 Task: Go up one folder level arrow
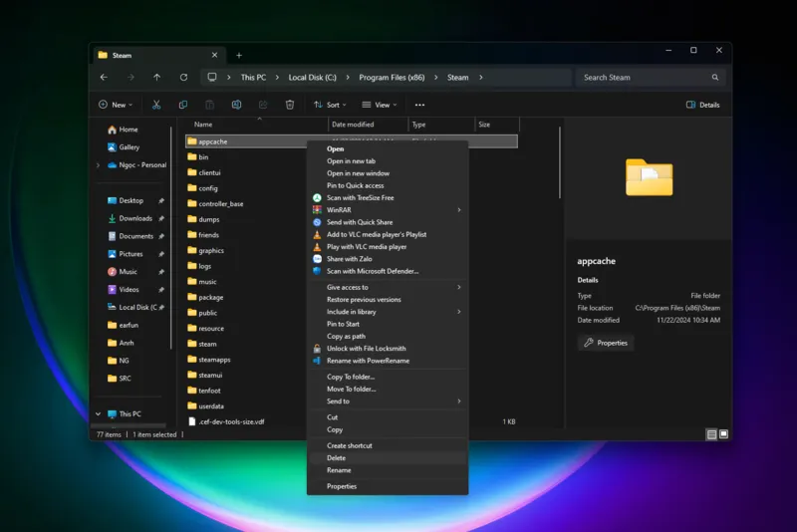pyautogui.click(x=157, y=78)
